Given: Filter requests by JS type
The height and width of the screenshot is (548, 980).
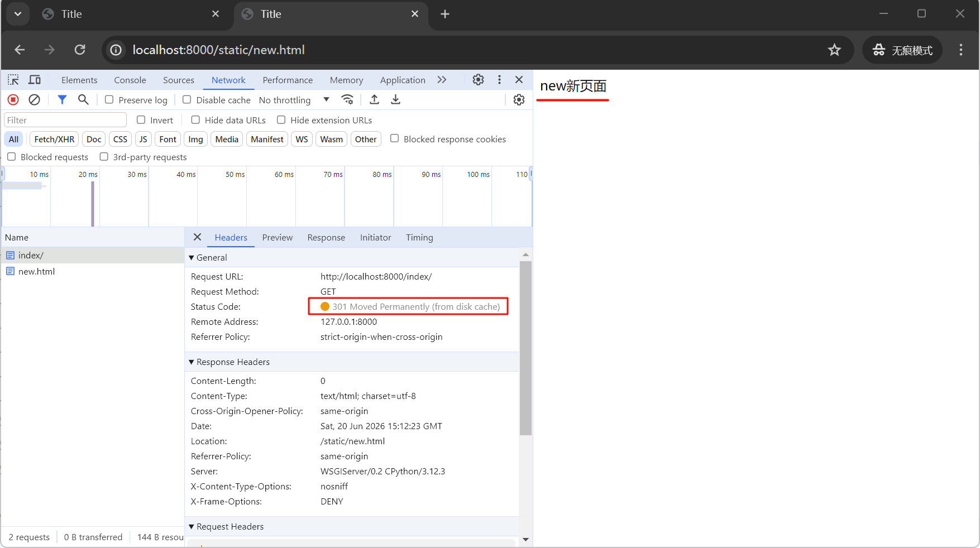Looking at the screenshot, I should coord(143,139).
